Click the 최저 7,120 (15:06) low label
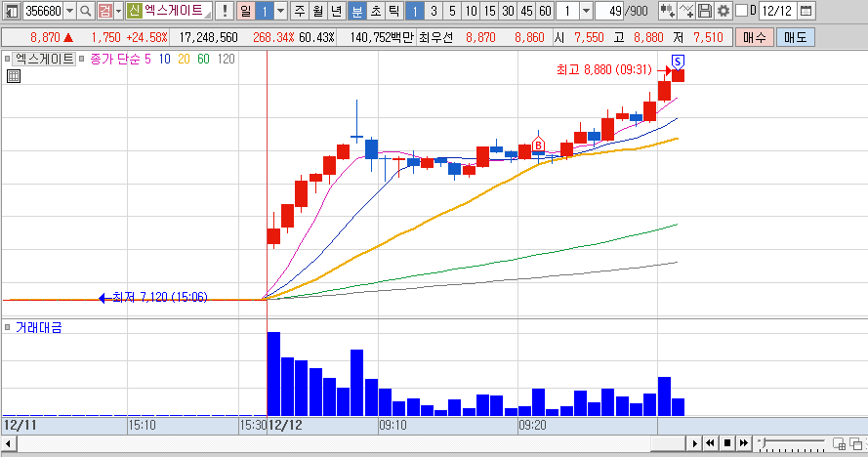The height and width of the screenshot is (457, 868). click(159, 298)
